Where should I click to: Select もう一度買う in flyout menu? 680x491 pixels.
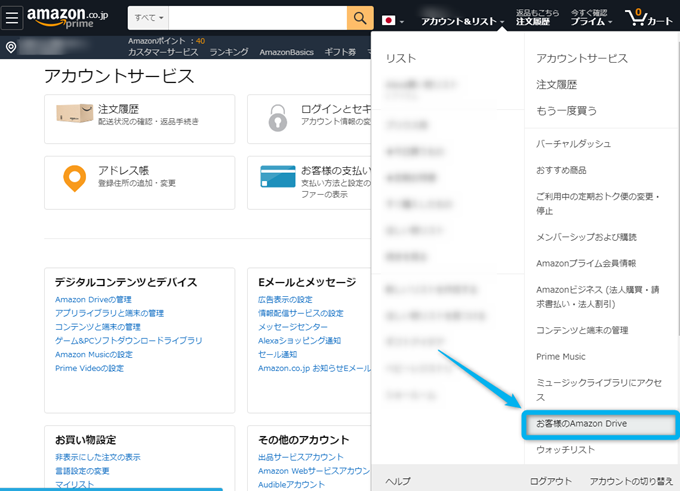point(566,111)
